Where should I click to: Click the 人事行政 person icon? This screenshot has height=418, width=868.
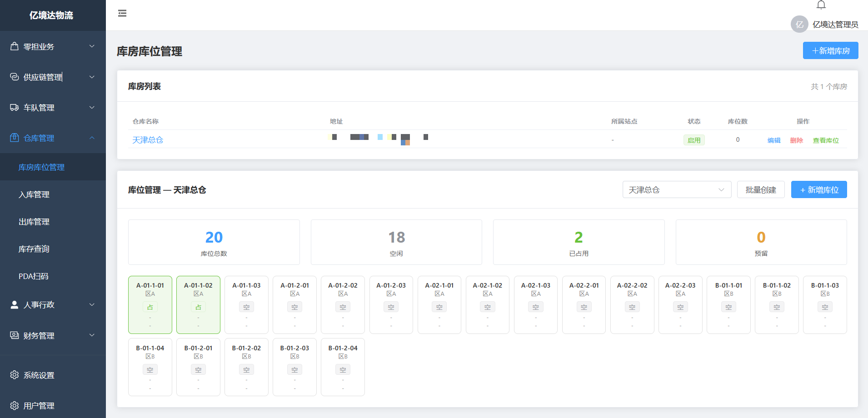[x=15, y=304]
